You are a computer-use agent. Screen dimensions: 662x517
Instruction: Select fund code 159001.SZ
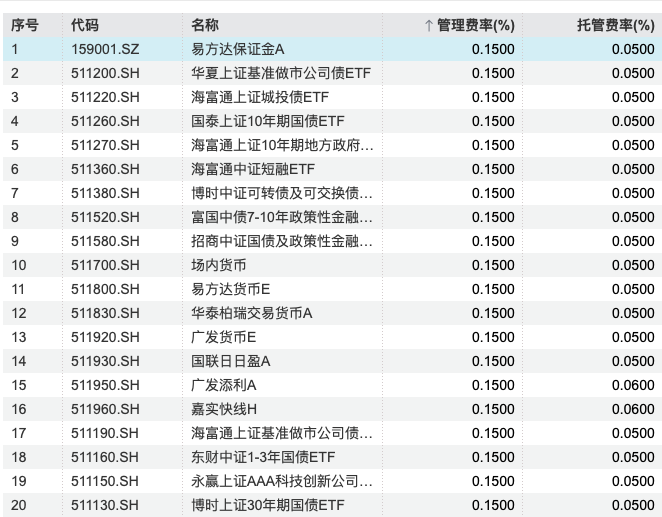105,49
